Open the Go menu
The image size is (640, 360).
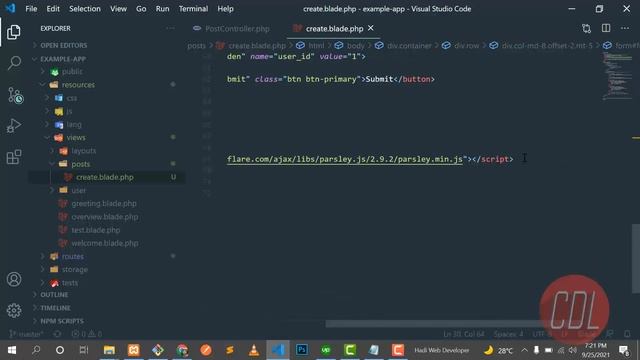[141, 9]
